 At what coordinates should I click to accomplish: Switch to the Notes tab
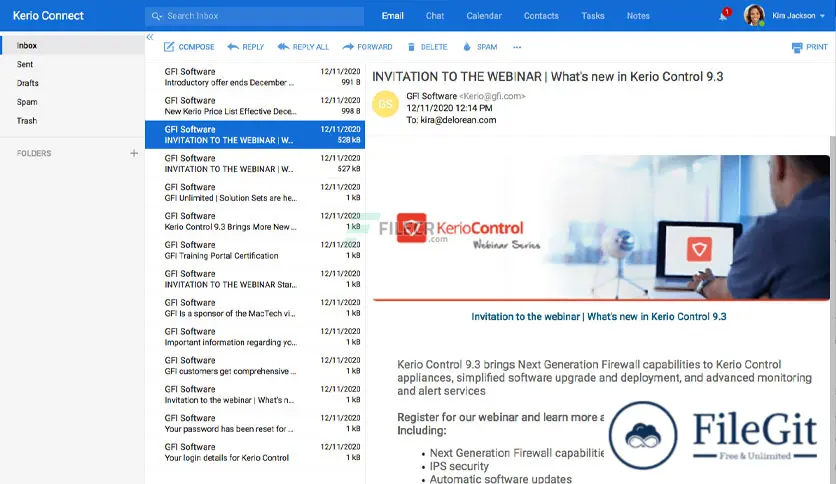[638, 16]
